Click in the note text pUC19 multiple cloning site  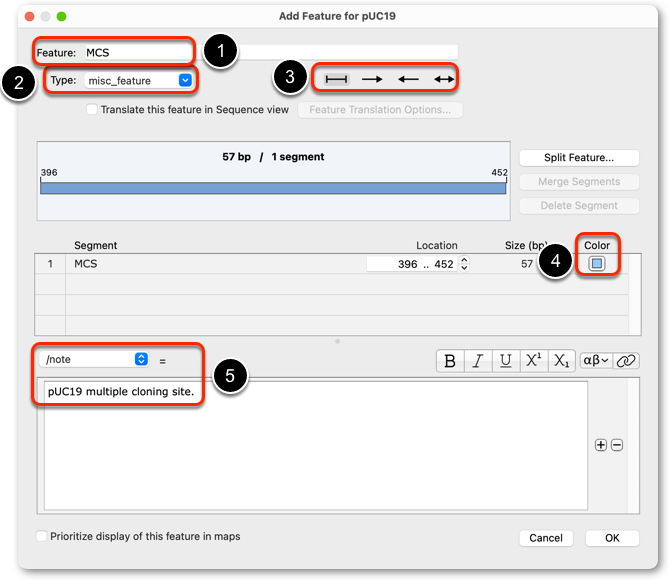(121, 391)
